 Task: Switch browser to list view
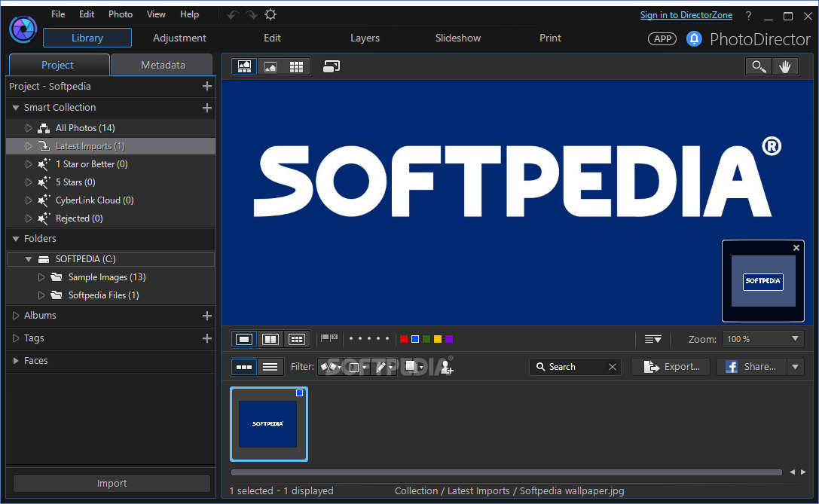270,367
